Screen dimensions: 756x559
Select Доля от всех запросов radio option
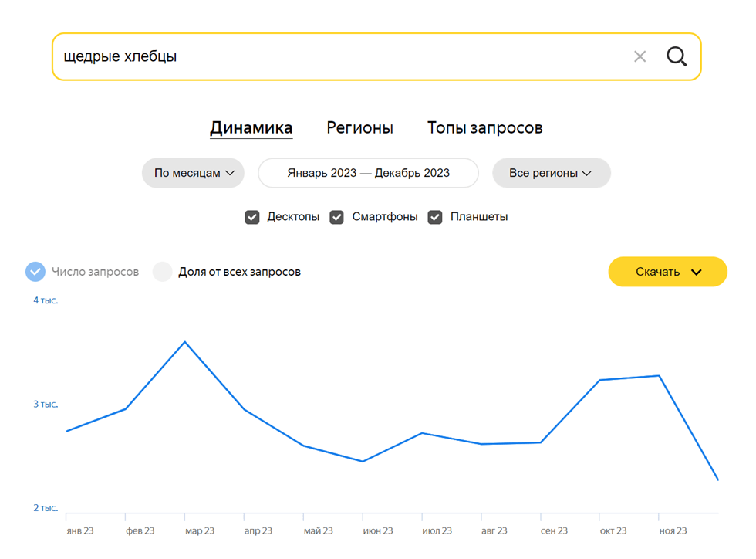pyautogui.click(x=162, y=272)
